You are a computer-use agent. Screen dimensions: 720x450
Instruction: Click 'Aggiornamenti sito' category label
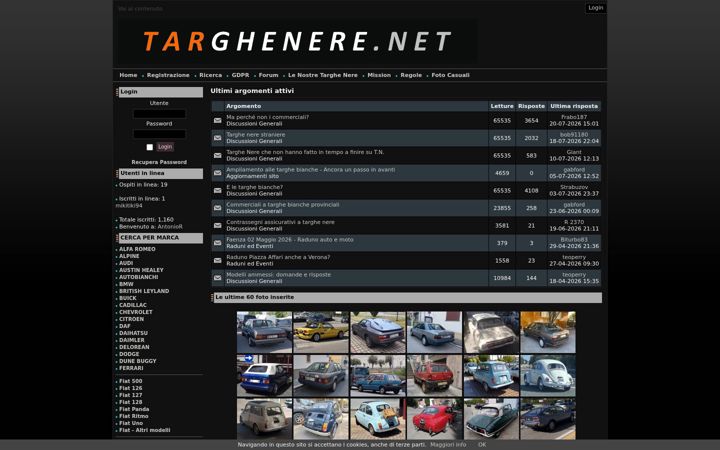coord(253,176)
